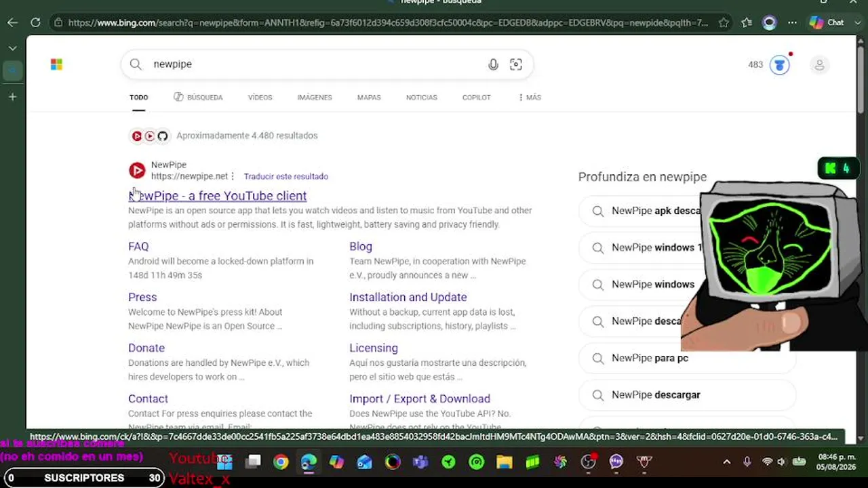Open Task View in the taskbar

[x=253, y=462]
